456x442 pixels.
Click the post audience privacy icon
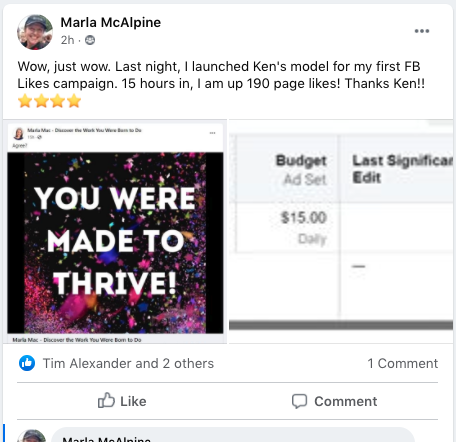click(x=90, y=40)
